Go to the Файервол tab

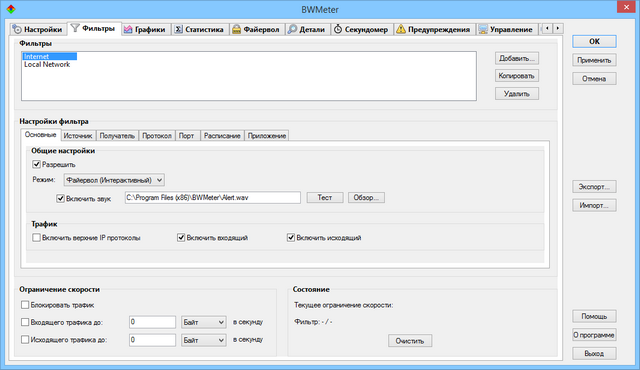[x=256, y=29]
